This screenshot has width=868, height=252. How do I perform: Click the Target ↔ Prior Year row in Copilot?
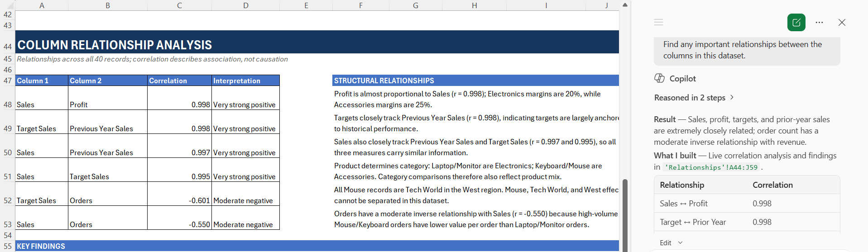[x=747, y=222]
